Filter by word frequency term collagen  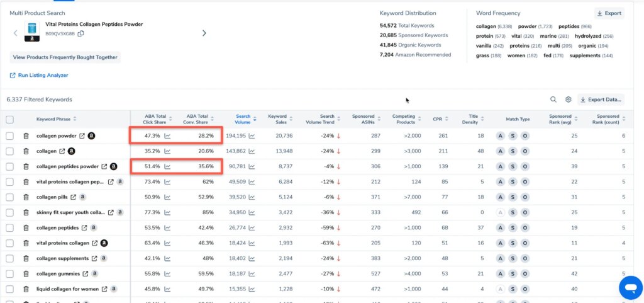(x=494, y=26)
